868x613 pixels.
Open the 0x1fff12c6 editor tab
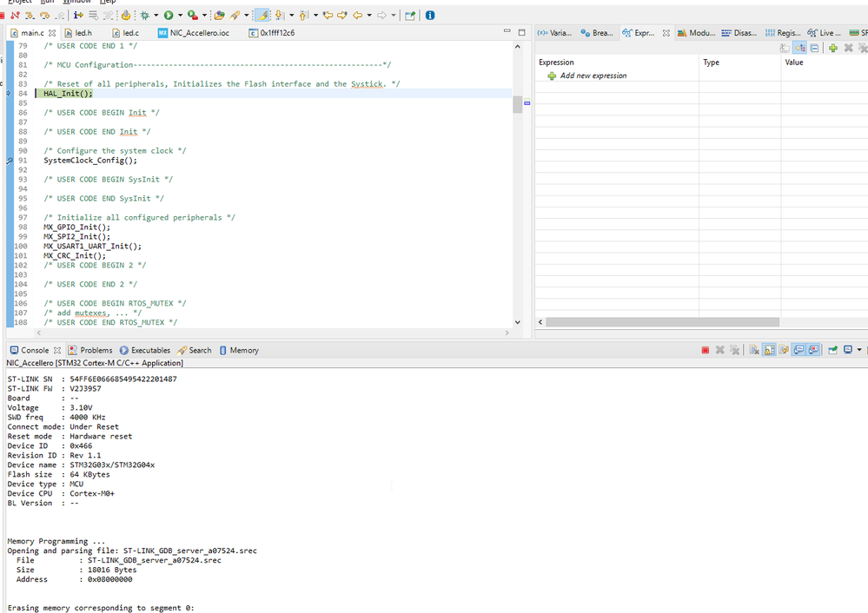tap(272, 33)
